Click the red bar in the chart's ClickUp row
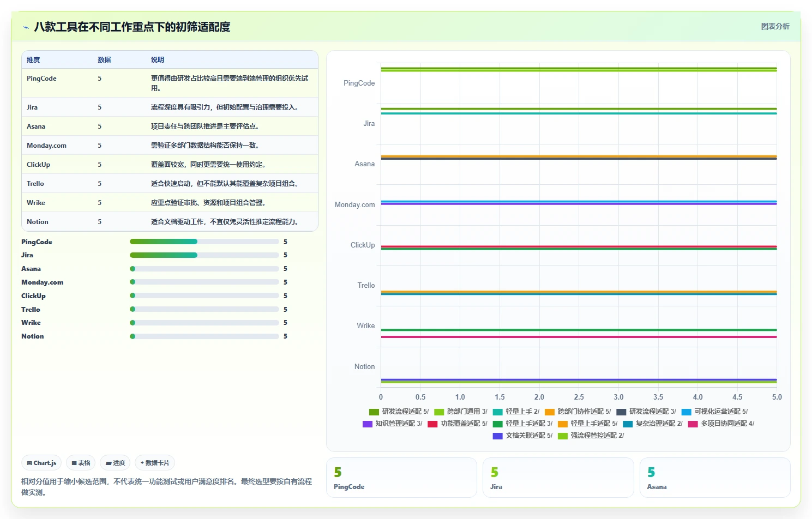Screen dimensions: 812x519 [579, 246]
